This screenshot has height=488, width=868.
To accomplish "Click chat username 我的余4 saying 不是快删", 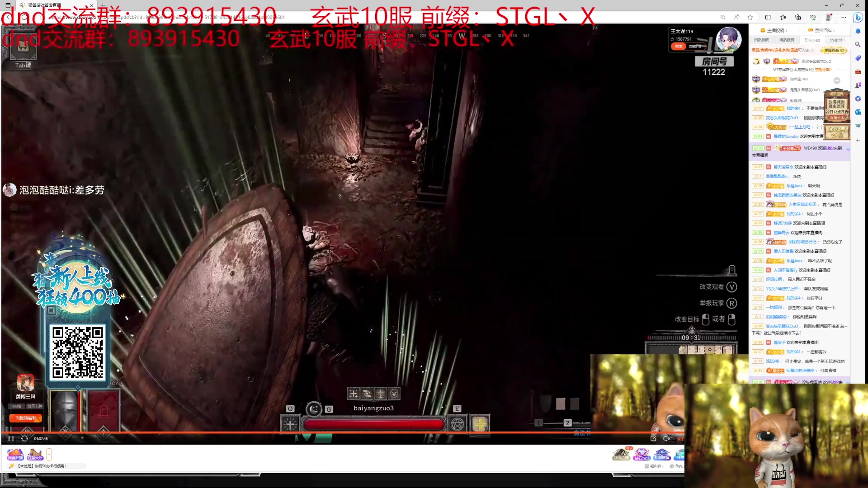I will point(793,108).
